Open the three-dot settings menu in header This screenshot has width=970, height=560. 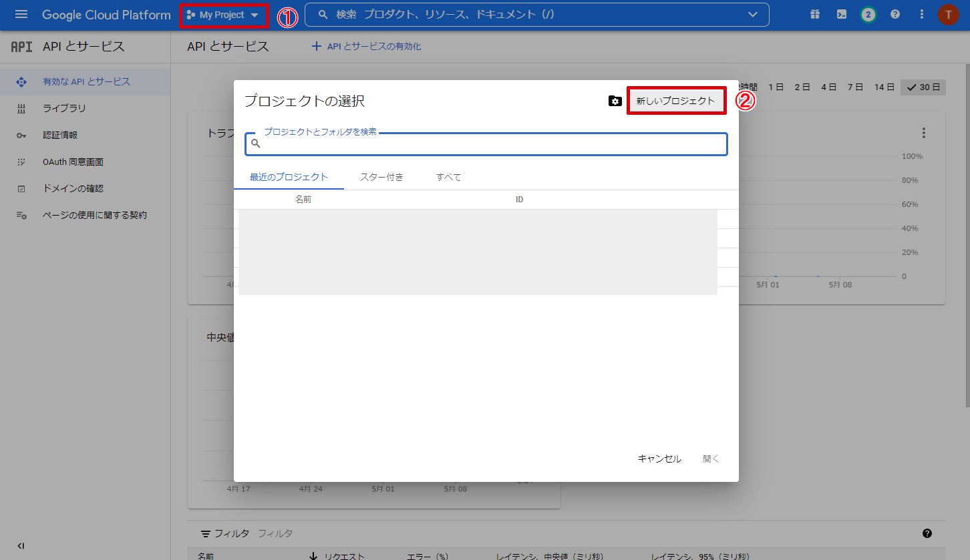[x=922, y=14]
